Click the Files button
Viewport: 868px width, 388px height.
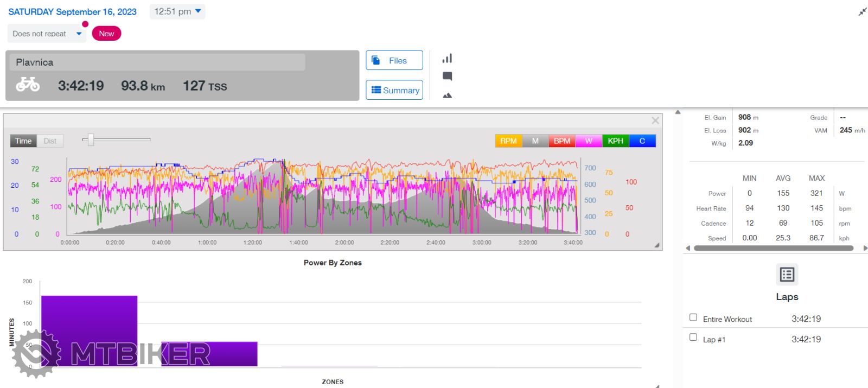pyautogui.click(x=394, y=61)
